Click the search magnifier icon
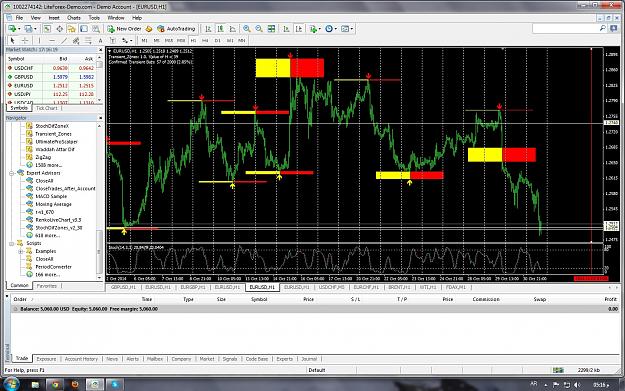This screenshot has height=391, width=625. pos(603,28)
